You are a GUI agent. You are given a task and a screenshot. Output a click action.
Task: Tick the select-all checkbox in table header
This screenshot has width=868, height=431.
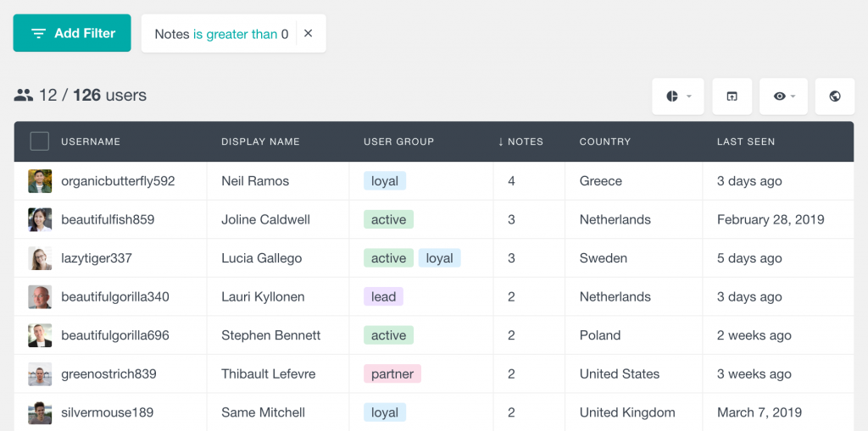[39, 141]
